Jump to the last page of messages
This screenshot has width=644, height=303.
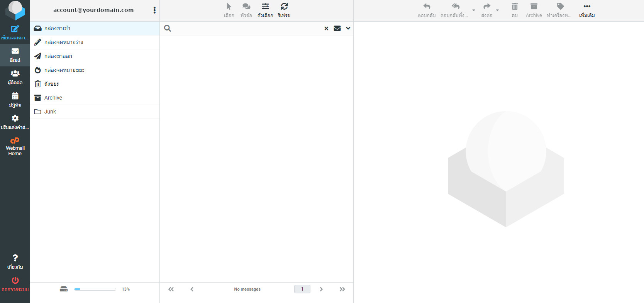pyautogui.click(x=342, y=289)
